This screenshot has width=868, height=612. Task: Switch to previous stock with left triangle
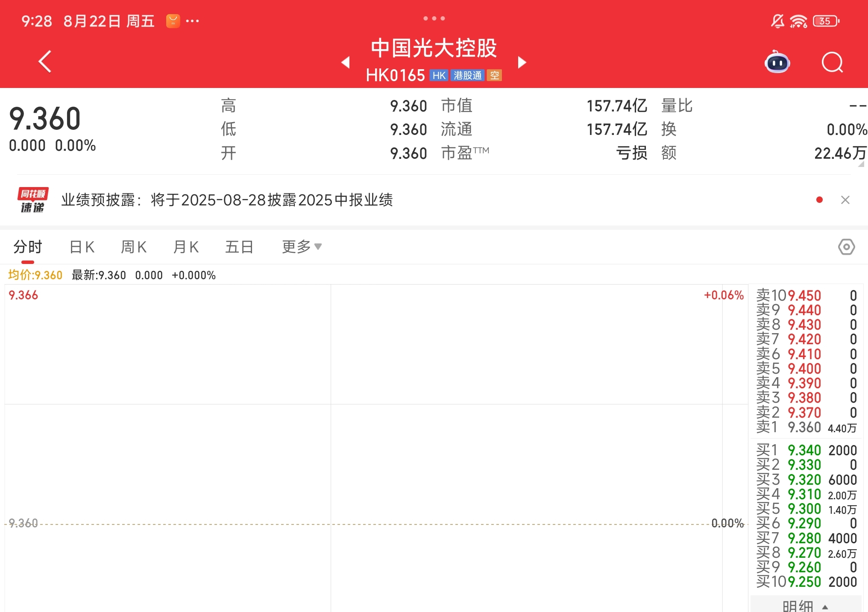[346, 62]
